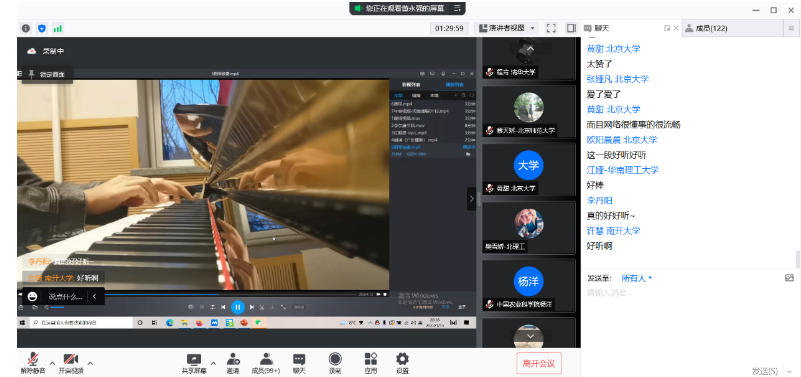Image resolution: width=801 pixels, height=377 pixels.
Task: Pause the shared video player
Action: (238, 307)
